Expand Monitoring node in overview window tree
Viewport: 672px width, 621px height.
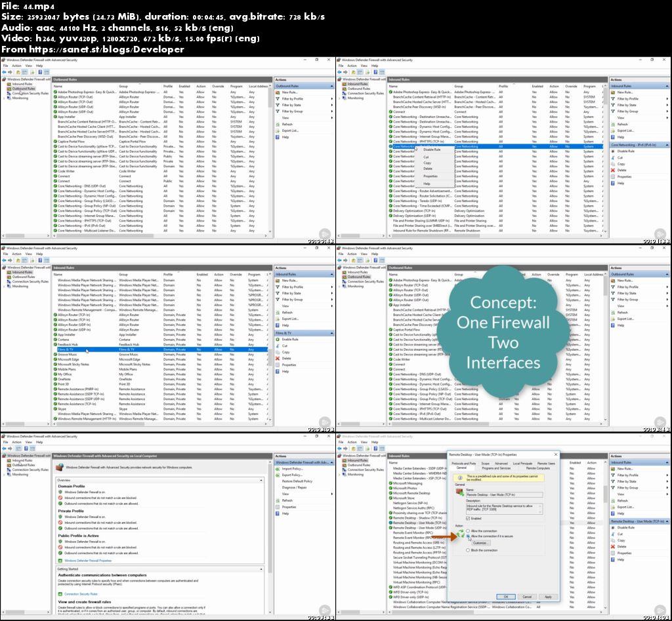(4, 475)
